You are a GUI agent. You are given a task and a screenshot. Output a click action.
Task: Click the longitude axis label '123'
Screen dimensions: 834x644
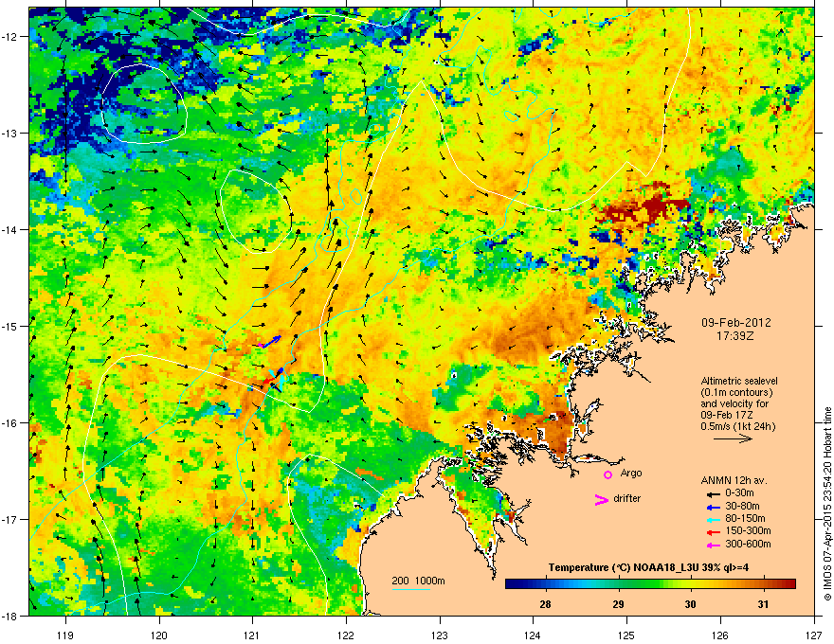tap(440, 635)
